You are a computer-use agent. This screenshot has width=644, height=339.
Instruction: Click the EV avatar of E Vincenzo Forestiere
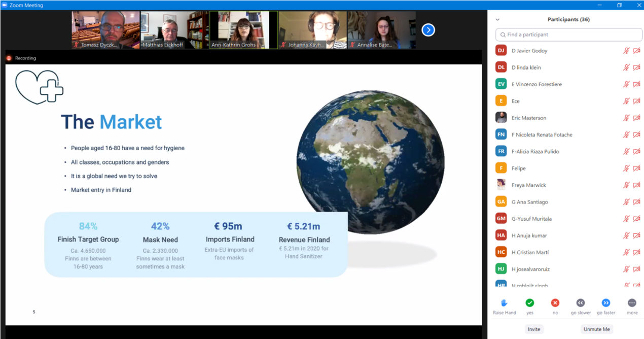[501, 84]
